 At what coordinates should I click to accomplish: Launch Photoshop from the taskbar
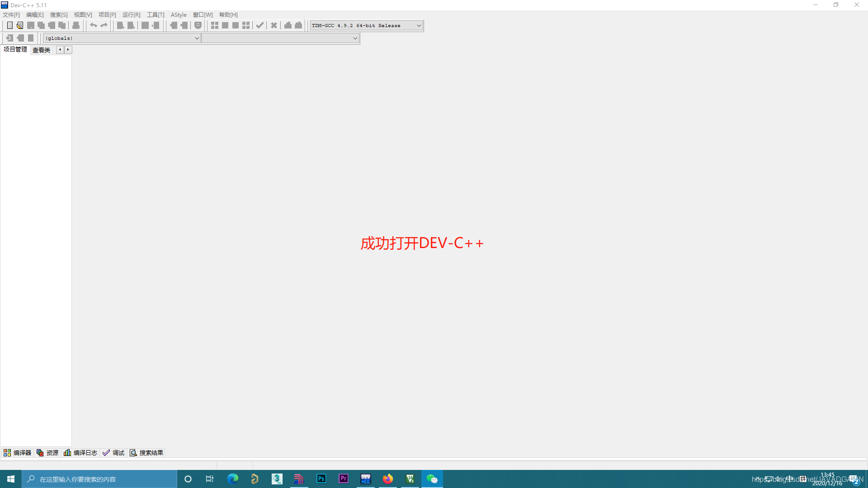tap(321, 479)
